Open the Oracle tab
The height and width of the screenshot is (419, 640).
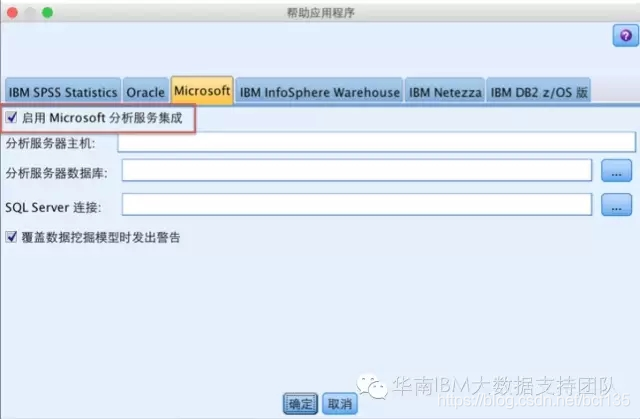pyautogui.click(x=146, y=92)
